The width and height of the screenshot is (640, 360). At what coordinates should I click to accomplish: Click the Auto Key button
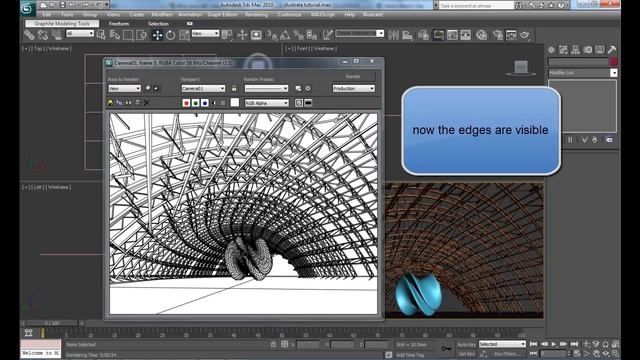[467, 344]
